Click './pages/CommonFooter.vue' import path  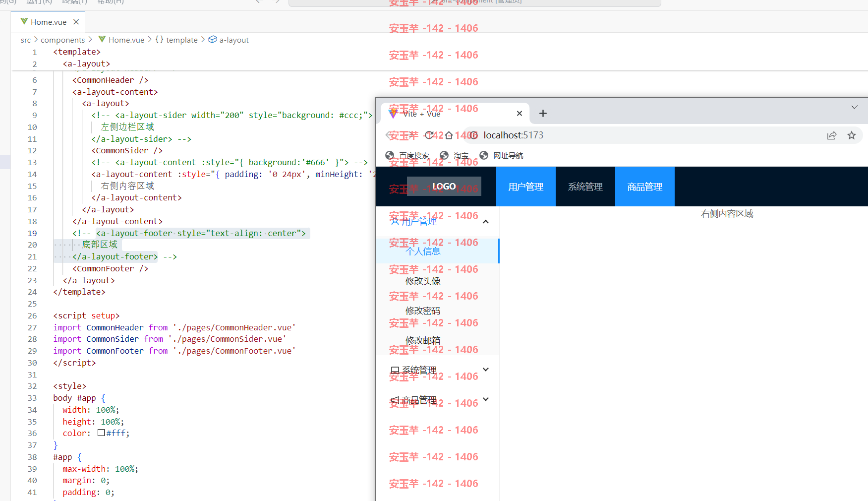234,351
